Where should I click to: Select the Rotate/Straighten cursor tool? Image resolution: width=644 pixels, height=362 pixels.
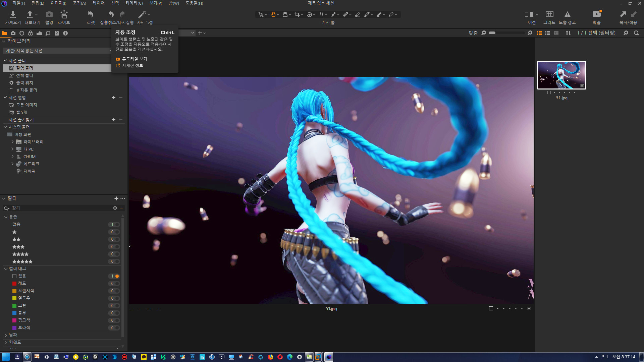pos(309,14)
